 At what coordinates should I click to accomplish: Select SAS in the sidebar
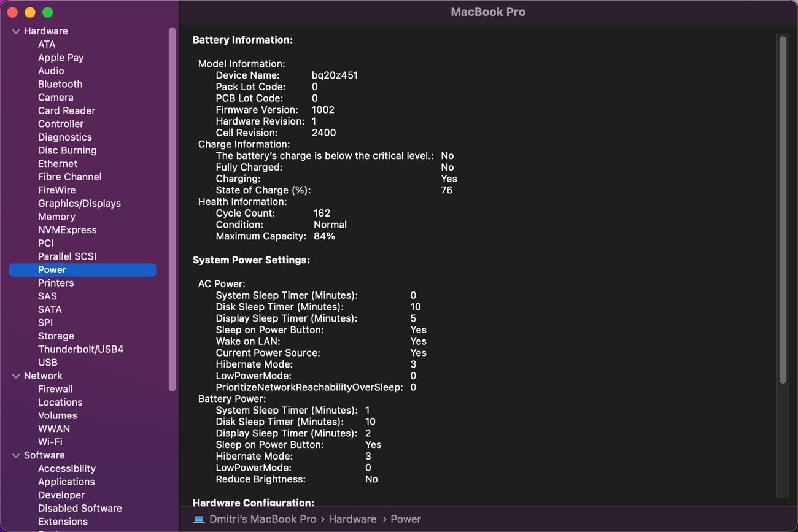(47, 296)
